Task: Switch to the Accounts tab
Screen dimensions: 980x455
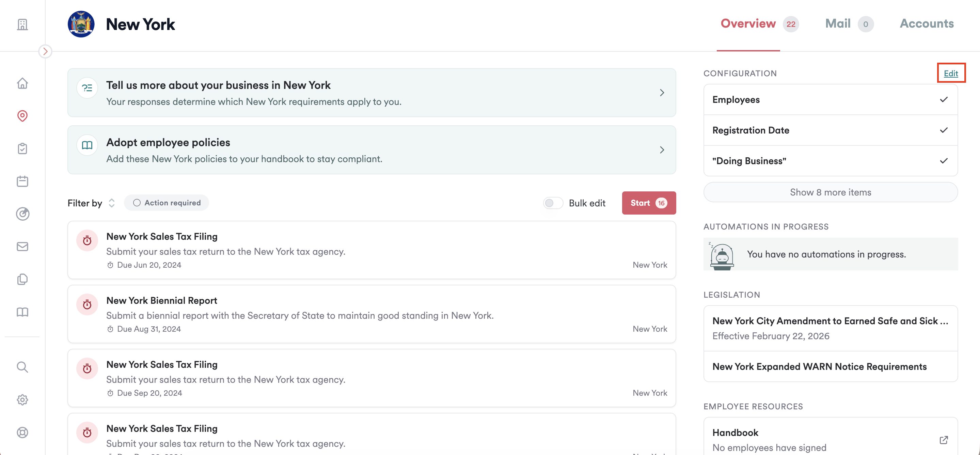Action: point(926,23)
